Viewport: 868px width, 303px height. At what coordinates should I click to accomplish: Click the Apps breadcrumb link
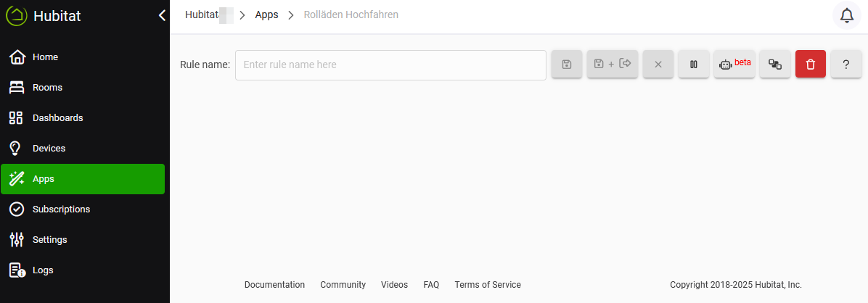(266, 14)
